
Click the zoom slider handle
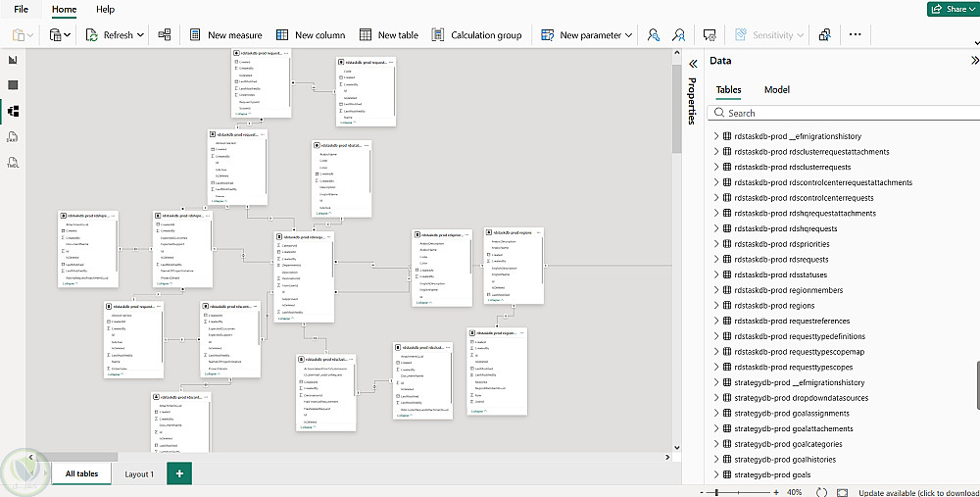[716, 493]
